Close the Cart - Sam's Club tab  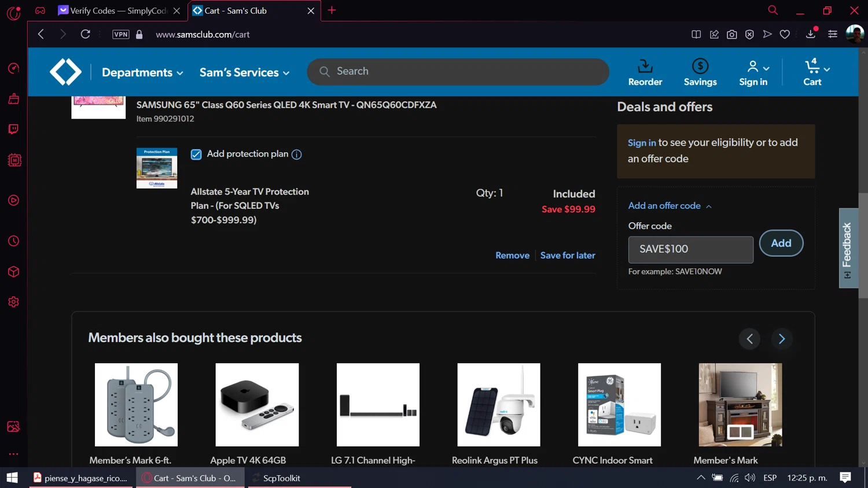pos(311,10)
